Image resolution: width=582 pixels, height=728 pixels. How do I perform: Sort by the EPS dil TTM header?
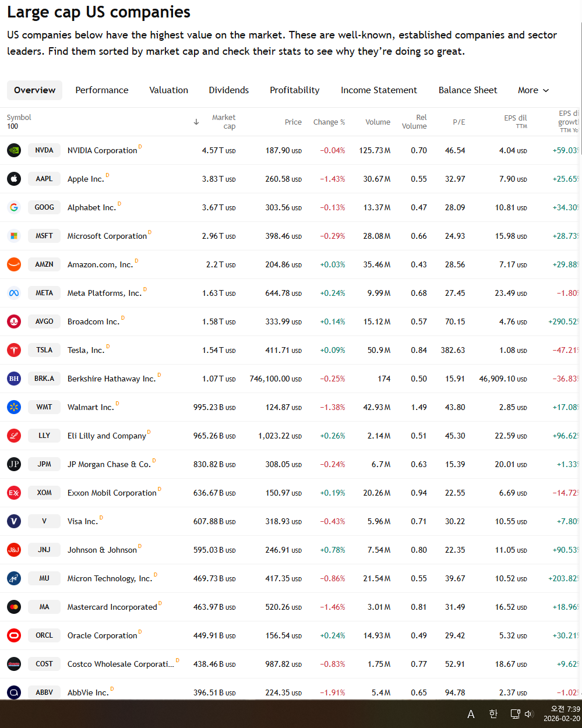point(516,122)
